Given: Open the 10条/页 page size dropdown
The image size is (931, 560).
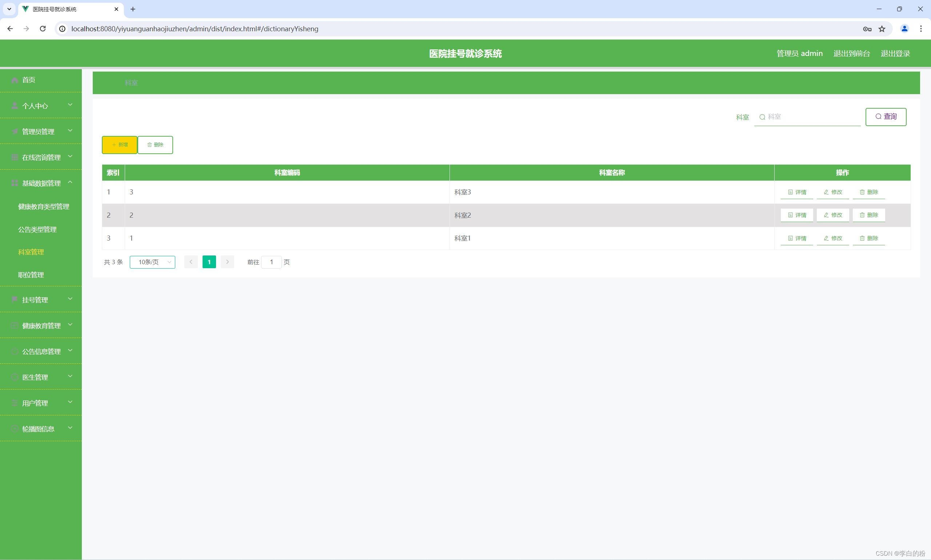Looking at the screenshot, I should [152, 262].
